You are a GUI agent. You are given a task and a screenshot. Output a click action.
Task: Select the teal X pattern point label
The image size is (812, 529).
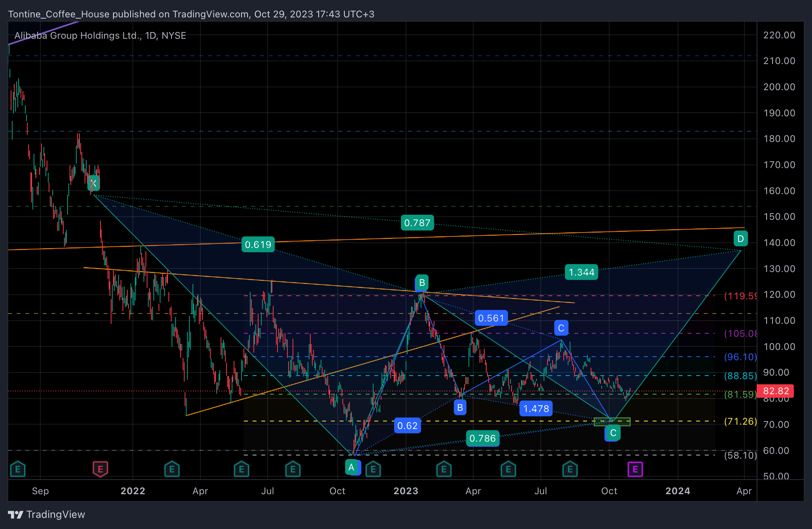click(x=94, y=183)
